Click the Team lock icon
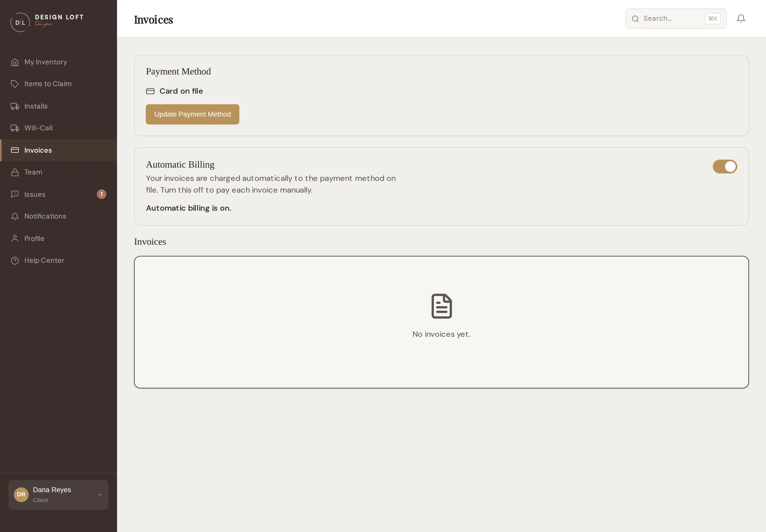 click(x=15, y=172)
